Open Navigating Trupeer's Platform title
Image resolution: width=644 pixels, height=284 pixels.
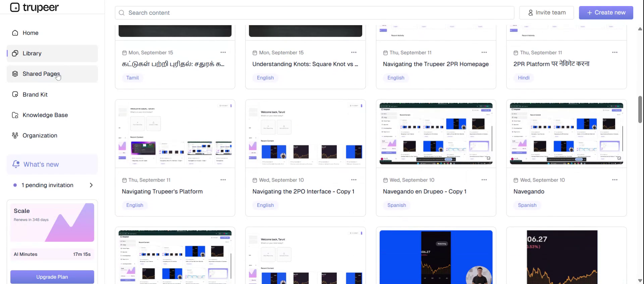click(162, 192)
